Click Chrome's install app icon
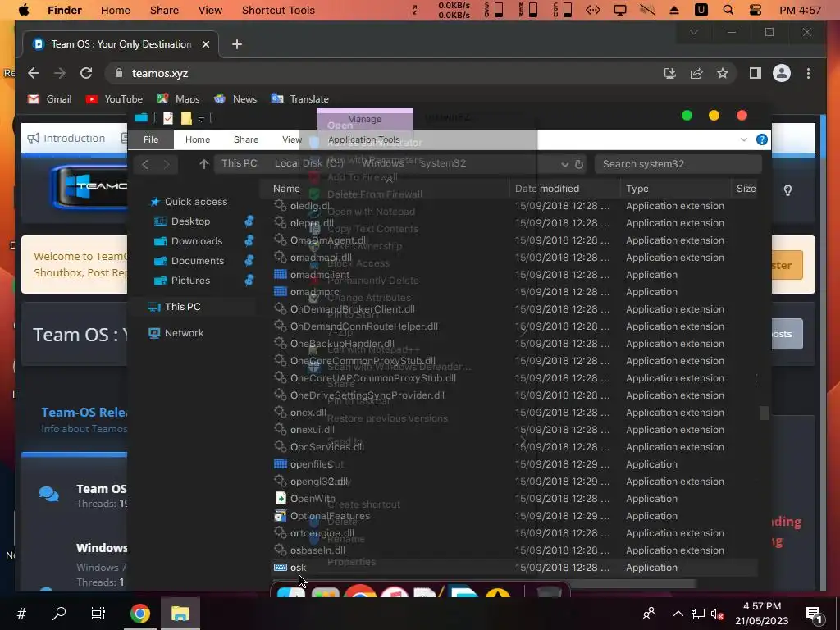Image resolution: width=840 pixels, height=630 pixels. coord(669,73)
